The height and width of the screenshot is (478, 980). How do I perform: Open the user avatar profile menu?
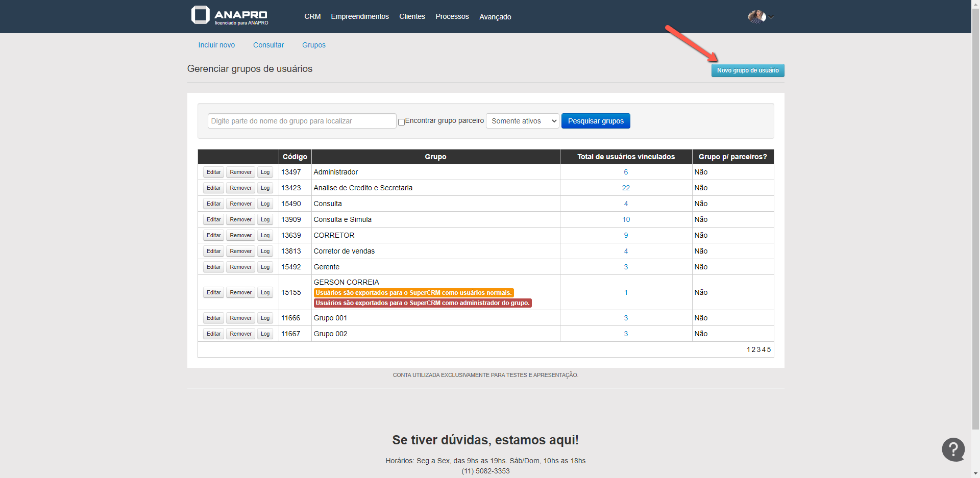(756, 17)
